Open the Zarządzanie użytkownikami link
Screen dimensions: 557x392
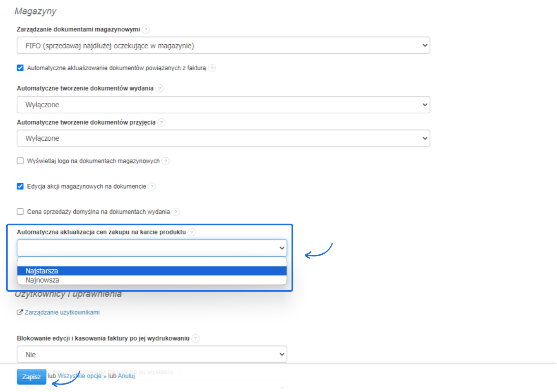tap(62, 312)
